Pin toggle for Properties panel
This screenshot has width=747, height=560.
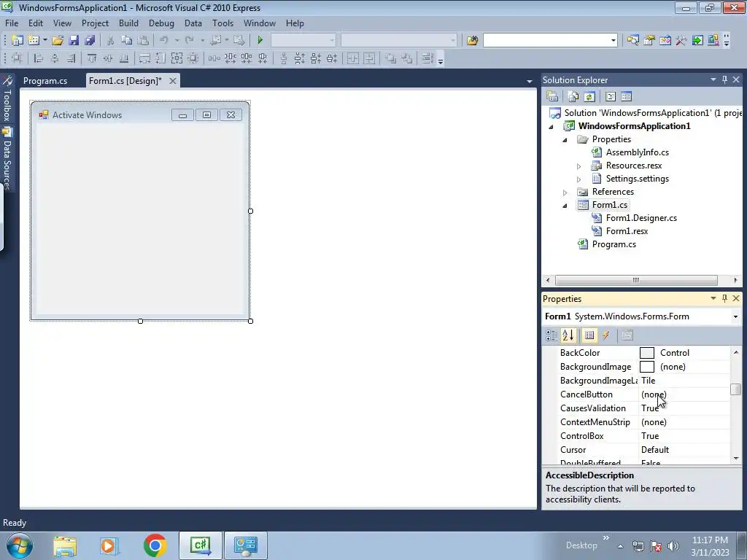click(724, 298)
